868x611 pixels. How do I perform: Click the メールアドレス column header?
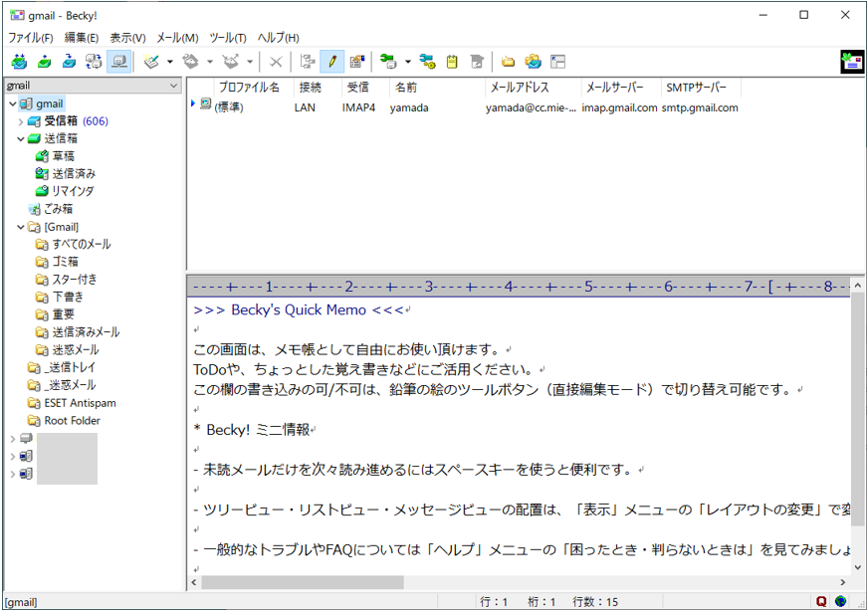point(534,88)
